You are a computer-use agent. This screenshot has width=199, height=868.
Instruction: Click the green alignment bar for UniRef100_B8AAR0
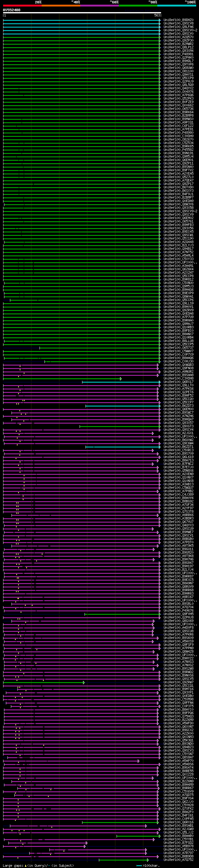pos(139,836)
